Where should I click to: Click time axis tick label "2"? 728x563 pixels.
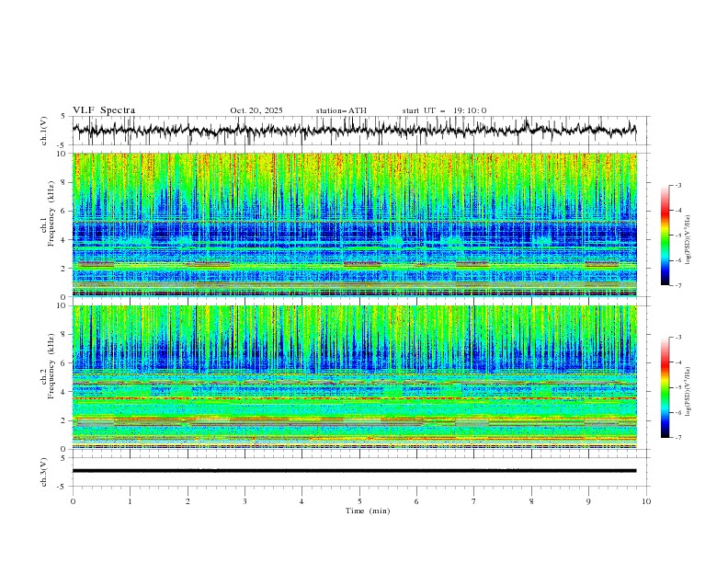[188, 501]
